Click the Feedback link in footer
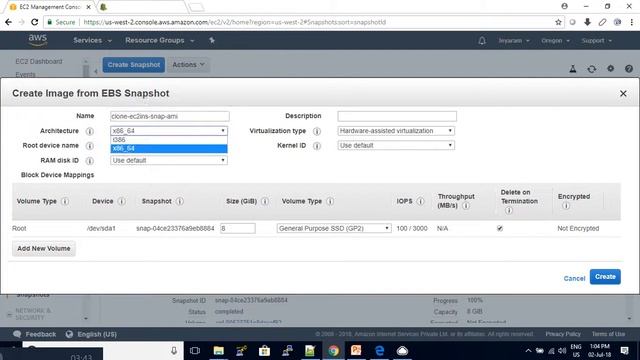This screenshot has height=360, width=640. click(35, 334)
